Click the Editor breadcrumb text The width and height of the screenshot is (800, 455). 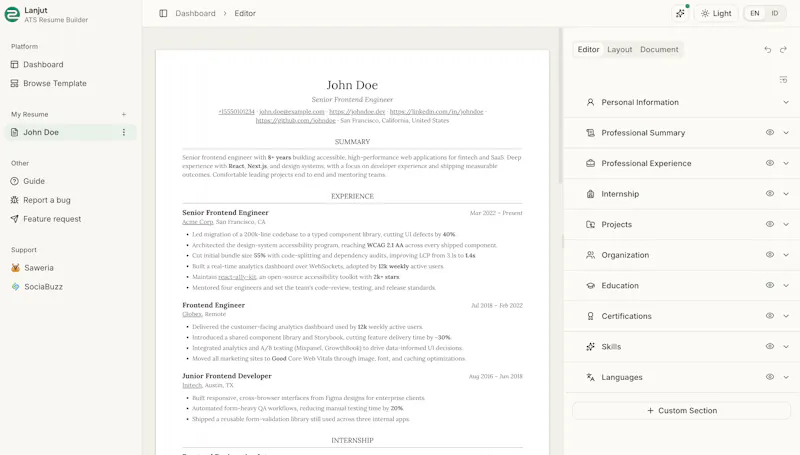tap(245, 13)
